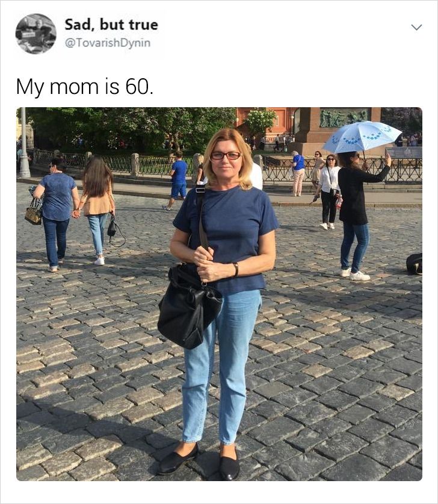The width and height of the screenshot is (438, 504).
Task: Click the bronze relief on the monument
Action: [x=344, y=117]
